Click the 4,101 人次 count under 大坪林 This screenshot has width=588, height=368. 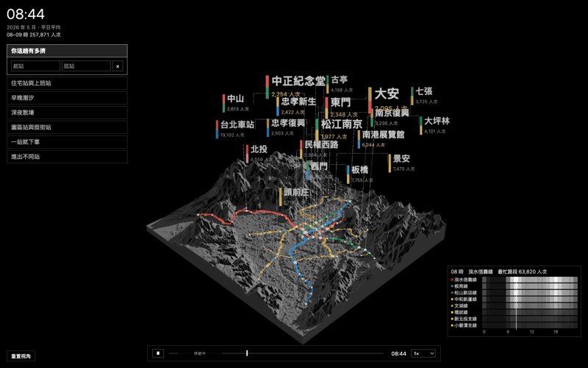(x=435, y=132)
